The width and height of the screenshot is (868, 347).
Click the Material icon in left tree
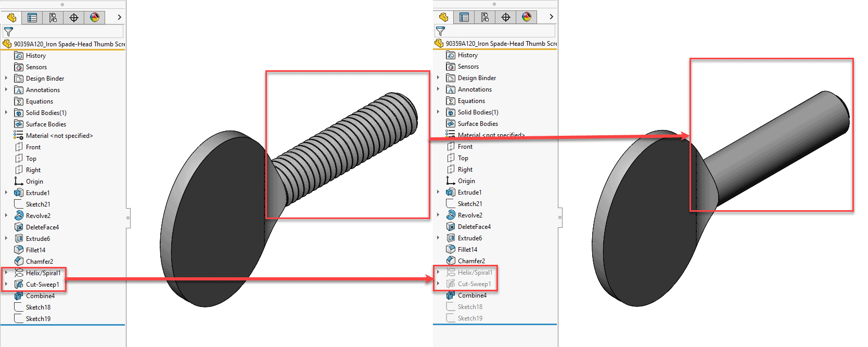click(x=19, y=136)
